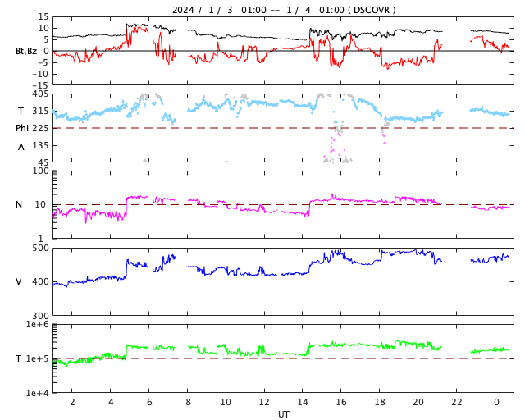Click the chart title date range text
This screenshot has height=420, width=525.
coord(284,10)
